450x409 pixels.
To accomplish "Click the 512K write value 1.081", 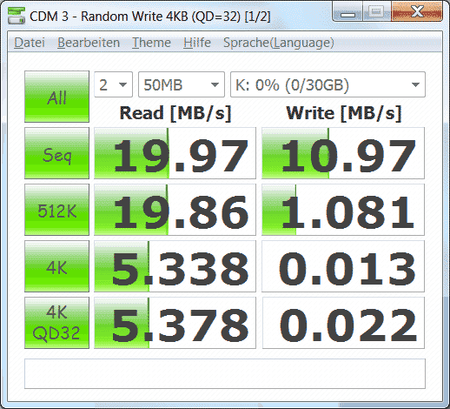I will pyautogui.click(x=343, y=210).
